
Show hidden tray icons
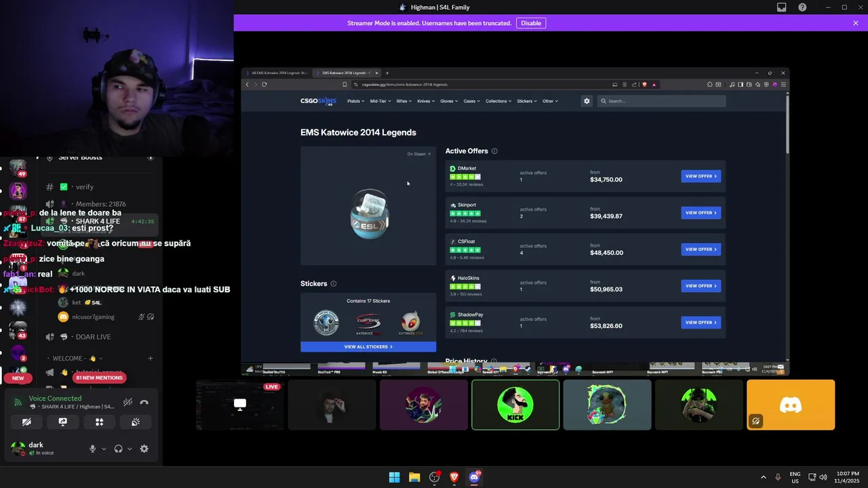(763, 477)
